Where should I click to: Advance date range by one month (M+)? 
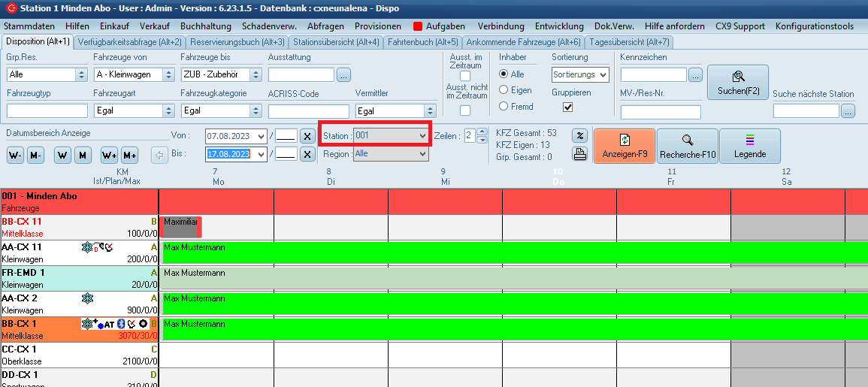point(129,156)
